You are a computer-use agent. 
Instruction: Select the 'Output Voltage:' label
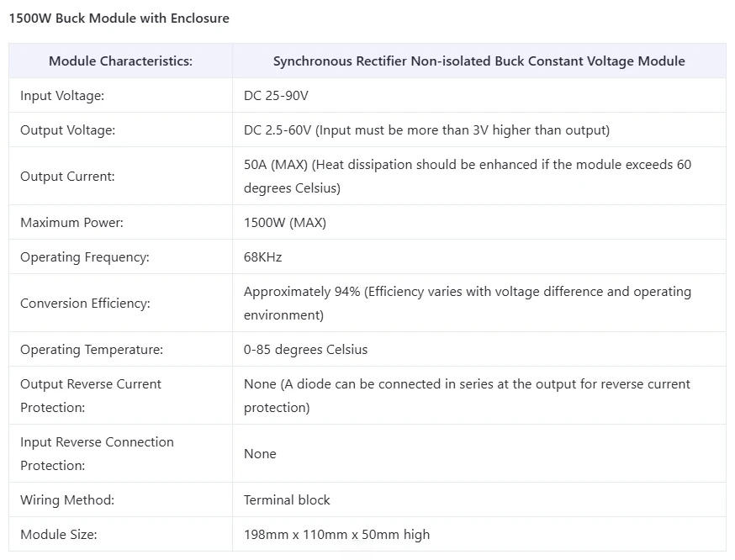67,130
